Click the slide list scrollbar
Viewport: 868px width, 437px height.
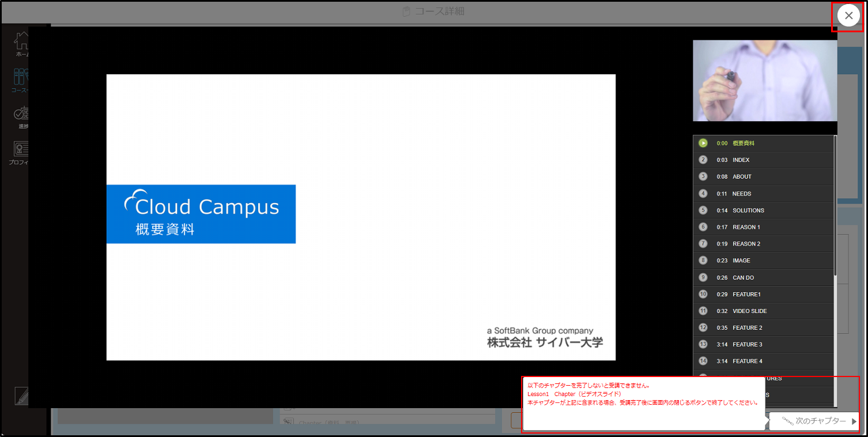(x=835, y=205)
